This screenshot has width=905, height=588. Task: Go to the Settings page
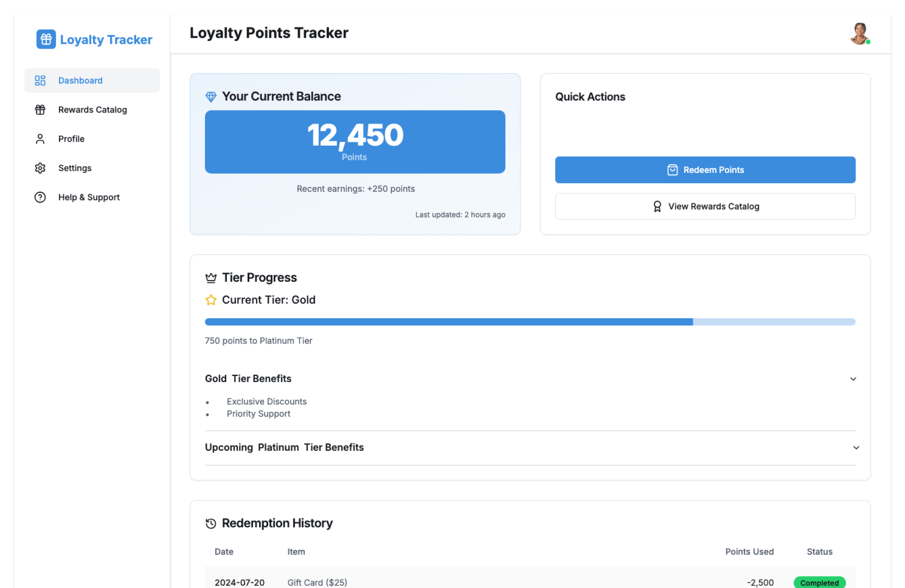(74, 168)
